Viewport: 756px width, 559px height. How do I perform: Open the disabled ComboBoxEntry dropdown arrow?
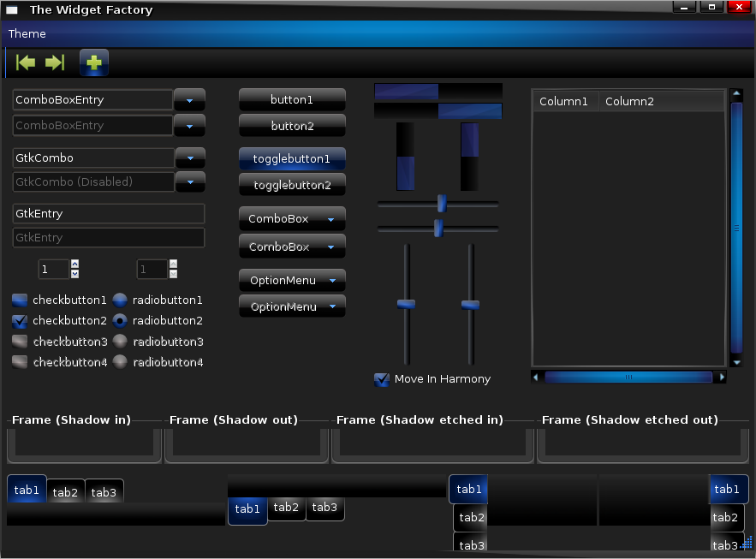coord(189,126)
